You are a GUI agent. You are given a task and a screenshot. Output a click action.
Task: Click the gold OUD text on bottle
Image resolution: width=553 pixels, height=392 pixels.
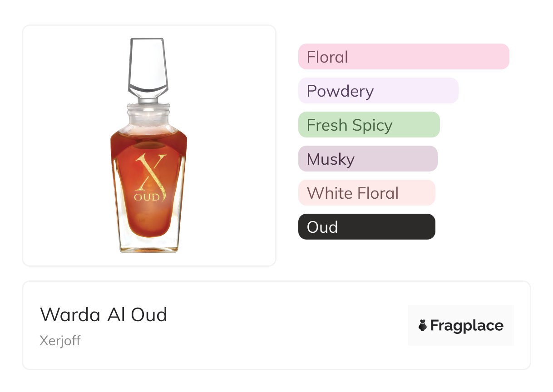pyautogui.click(x=147, y=197)
